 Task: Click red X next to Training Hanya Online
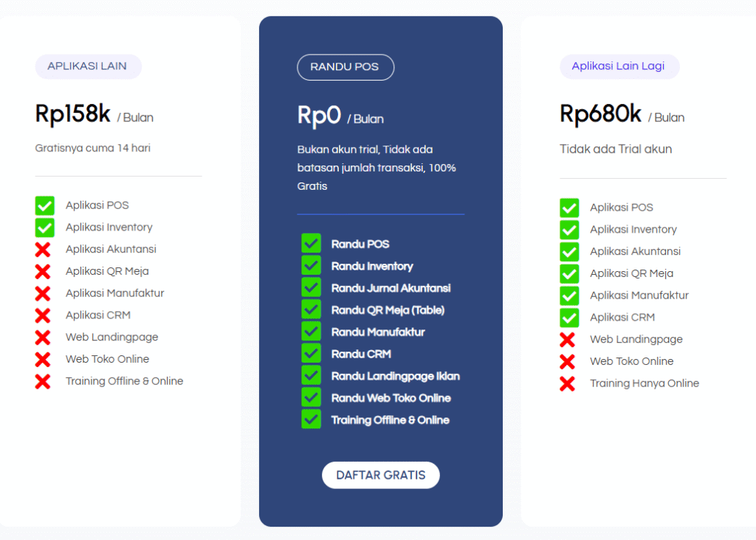tap(567, 384)
